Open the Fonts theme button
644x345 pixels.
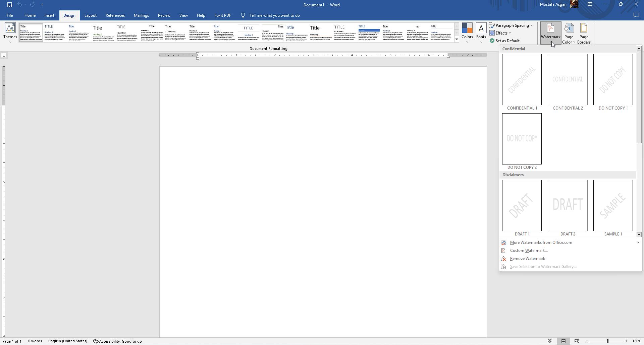point(481,33)
